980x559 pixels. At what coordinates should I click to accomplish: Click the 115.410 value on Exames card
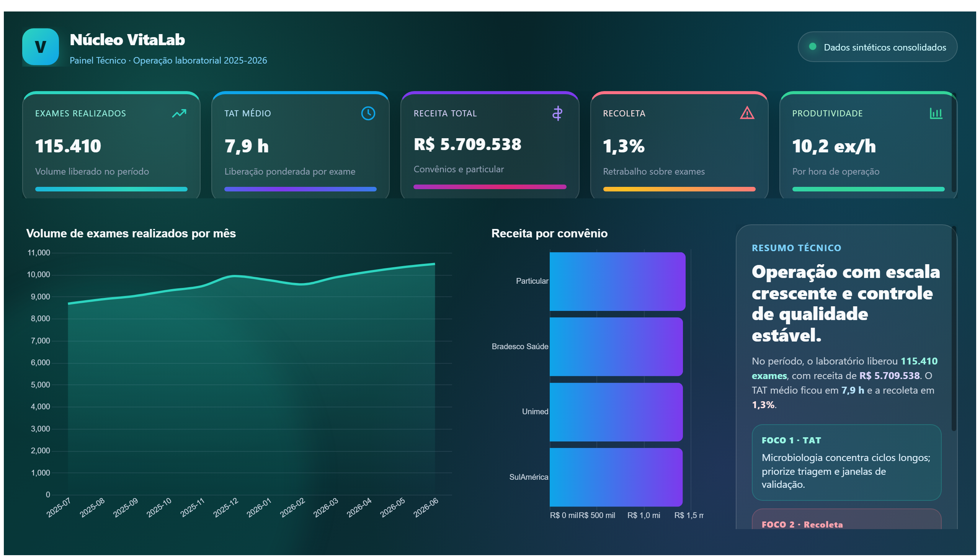pos(68,146)
